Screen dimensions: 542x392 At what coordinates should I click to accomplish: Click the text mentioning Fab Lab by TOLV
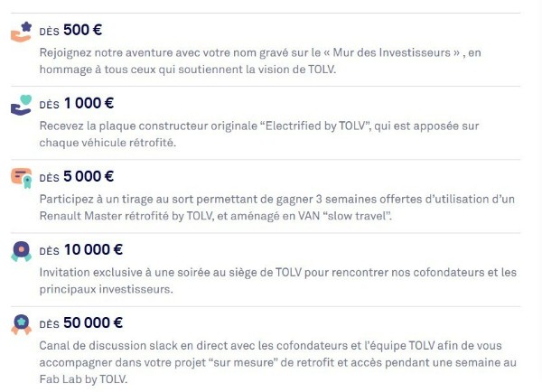click(83, 379)
